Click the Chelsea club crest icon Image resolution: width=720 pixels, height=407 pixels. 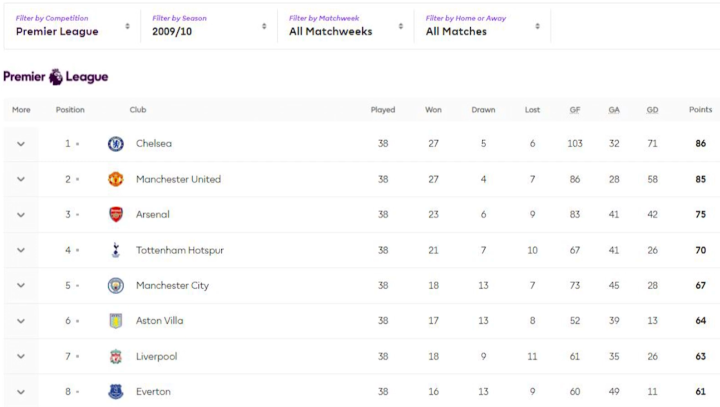pyautogui.click(x=116, y=144)
